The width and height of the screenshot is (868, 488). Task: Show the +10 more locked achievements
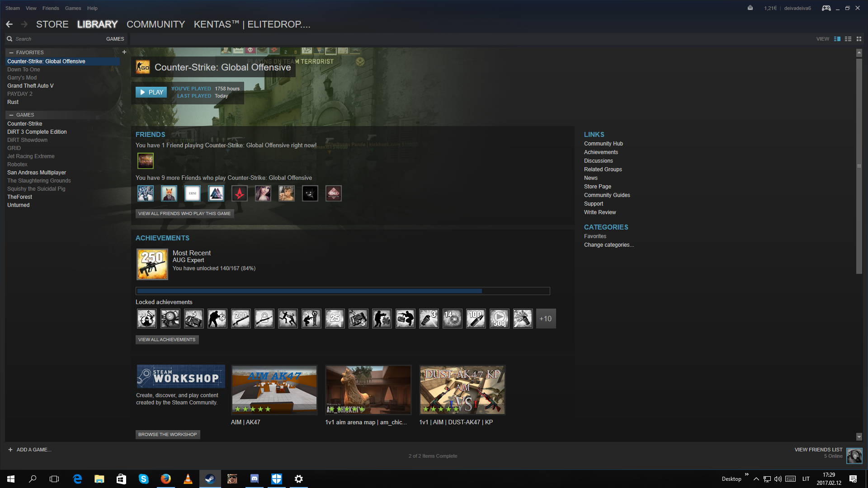click(546, 319)
